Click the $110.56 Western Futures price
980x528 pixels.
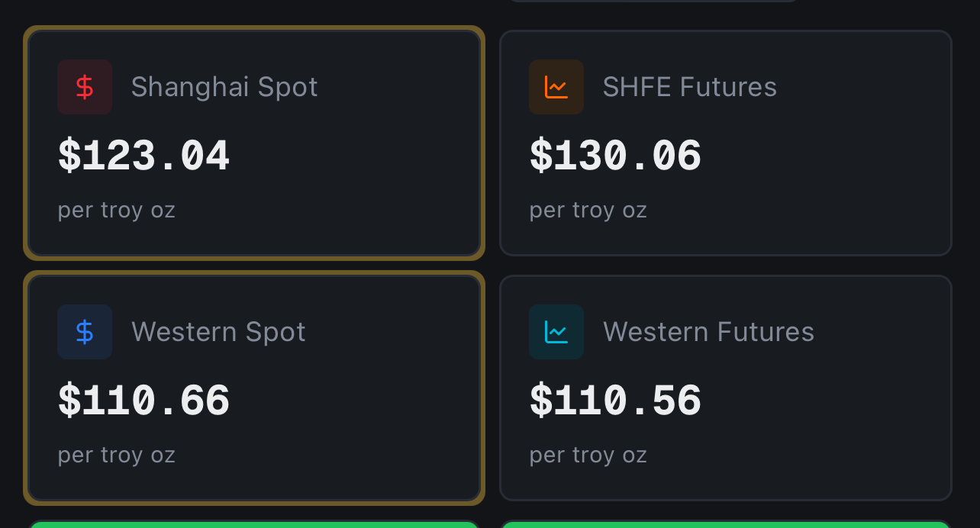point(615,401)
